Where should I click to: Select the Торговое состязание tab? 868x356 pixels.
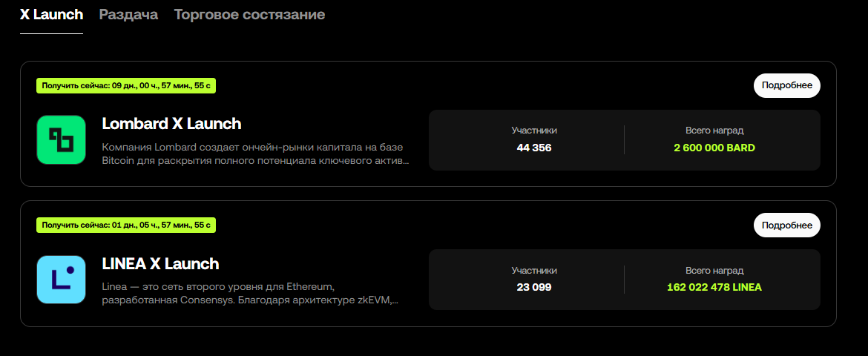[x=249, y=15]
